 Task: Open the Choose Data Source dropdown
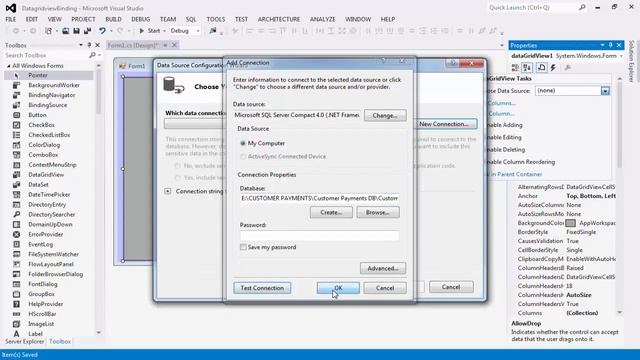(605, 91)
